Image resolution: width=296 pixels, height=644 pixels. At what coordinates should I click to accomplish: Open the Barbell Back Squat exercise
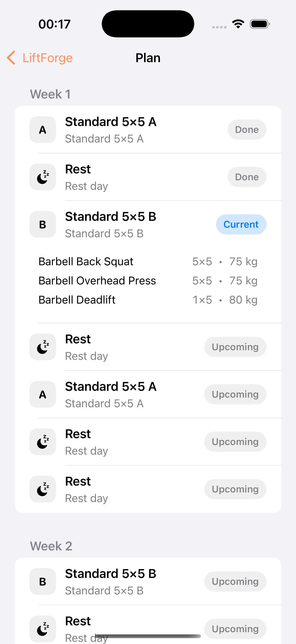click(147, 262)
